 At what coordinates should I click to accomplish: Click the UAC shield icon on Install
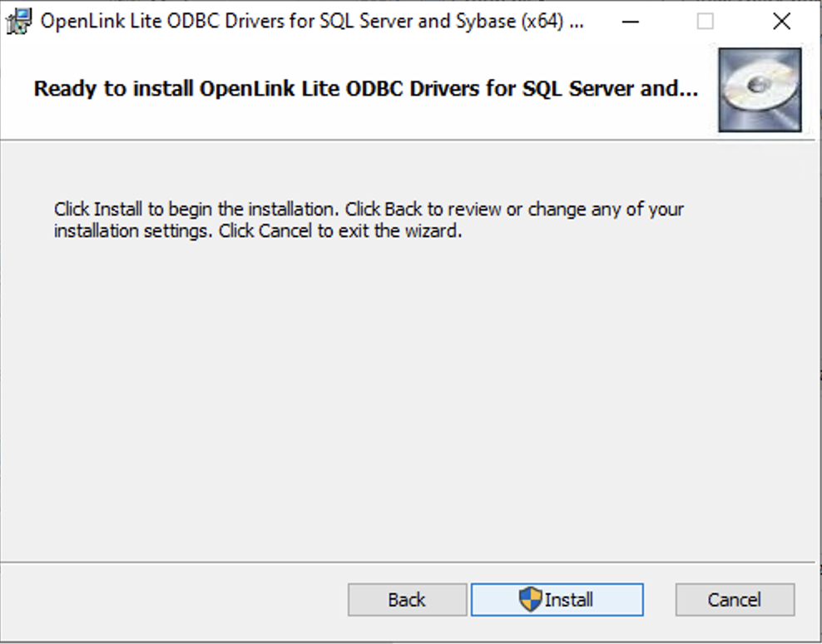(530, 599)
